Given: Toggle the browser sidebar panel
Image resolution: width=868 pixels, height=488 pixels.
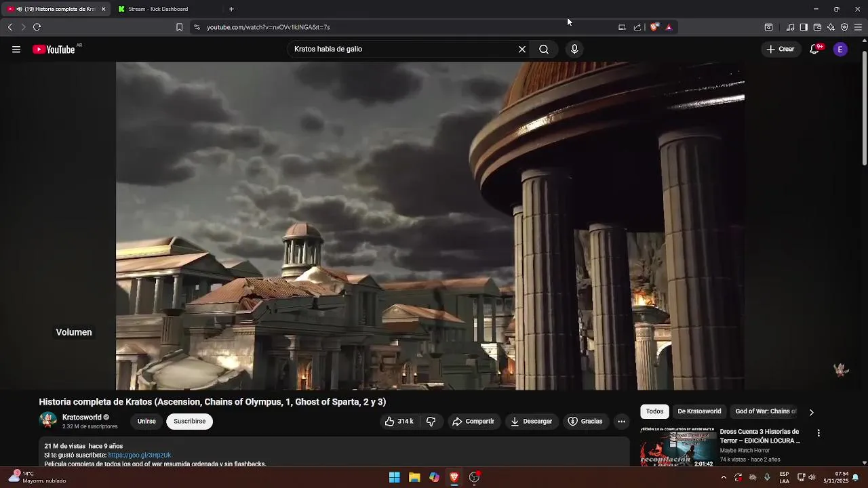Looking at the screenshot, I should [x=804, y=27].
